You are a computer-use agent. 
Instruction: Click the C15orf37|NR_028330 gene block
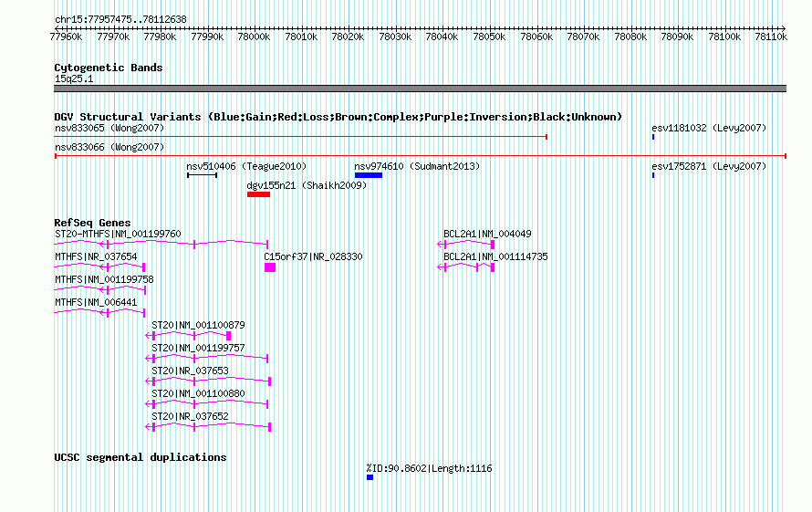click(x=270, y=267)
